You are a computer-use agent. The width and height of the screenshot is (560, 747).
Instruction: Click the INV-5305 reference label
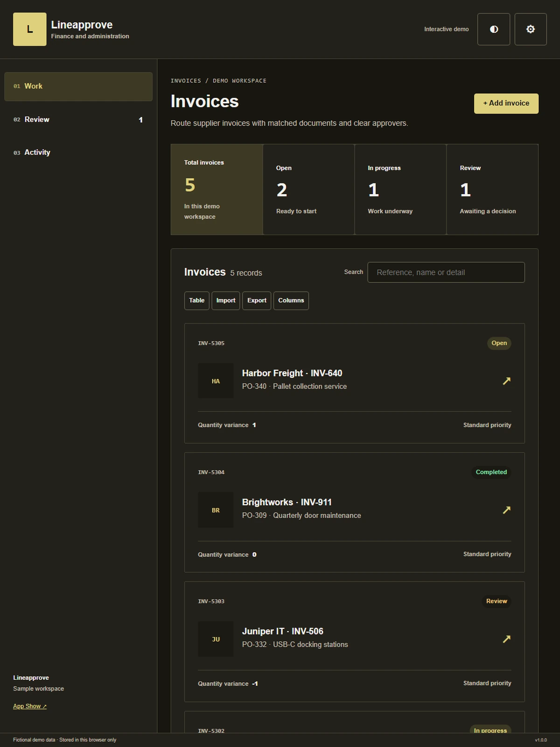click(211, 343)
